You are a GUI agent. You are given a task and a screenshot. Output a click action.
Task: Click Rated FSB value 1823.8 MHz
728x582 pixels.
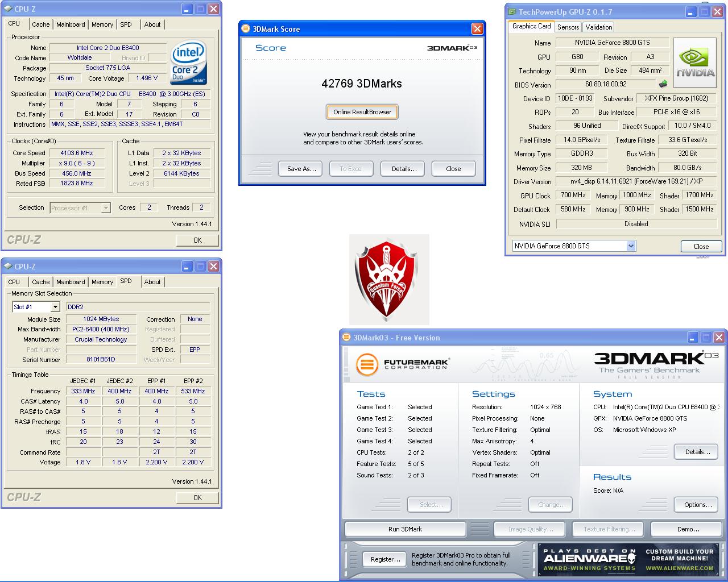[77, 184]
